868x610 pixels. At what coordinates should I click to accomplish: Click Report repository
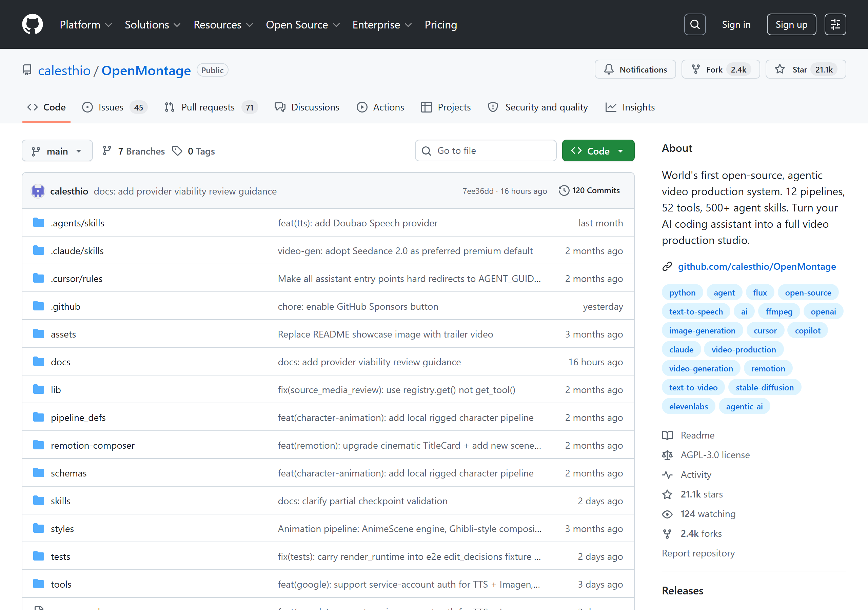coord(698,553)
